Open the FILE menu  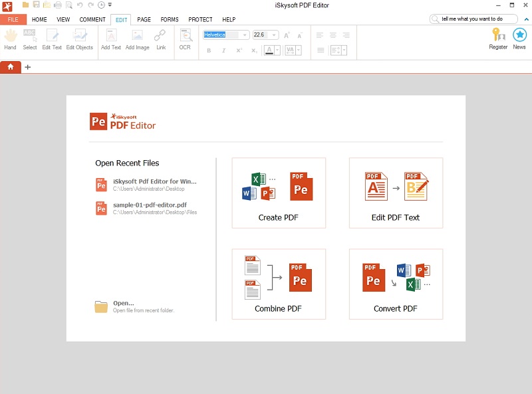tap(13, 20)
